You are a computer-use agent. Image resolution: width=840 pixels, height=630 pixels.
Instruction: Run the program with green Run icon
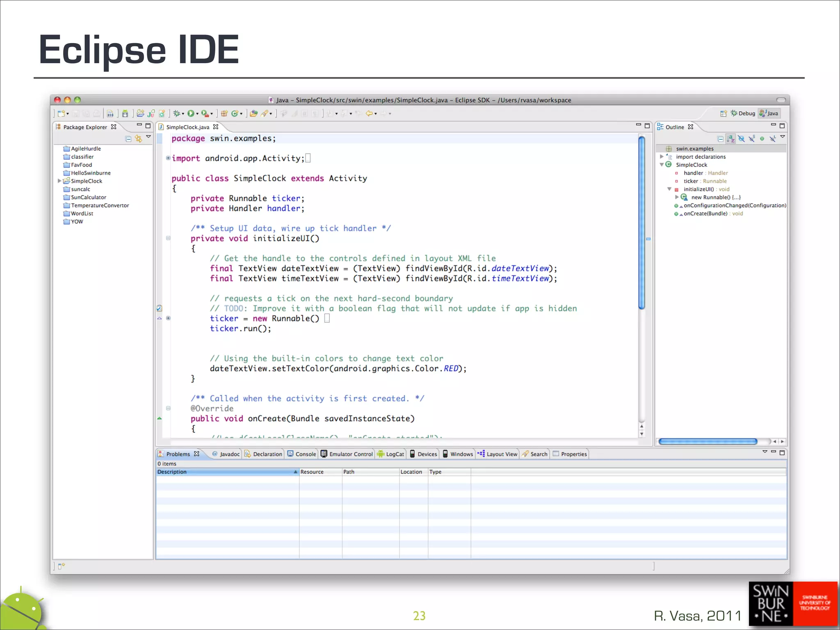(191, 114)
